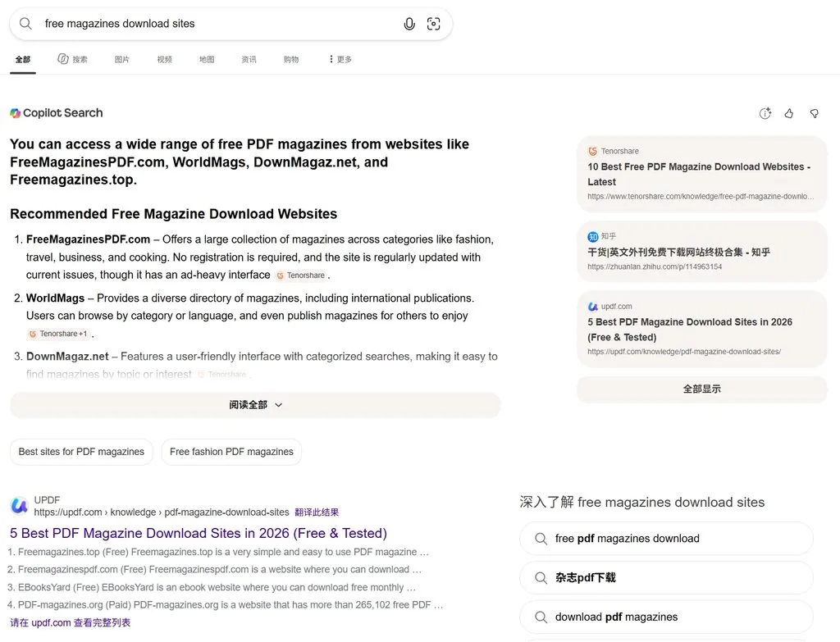Select Free fashion PDF magazines chip
The image size is (840, 642).
pyautogui.click(x=231, y=452)
